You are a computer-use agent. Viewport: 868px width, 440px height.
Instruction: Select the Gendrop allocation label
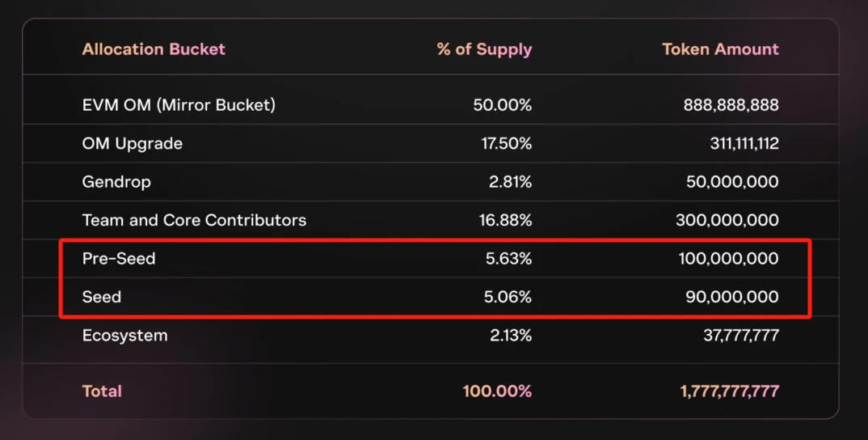(116, 182)
